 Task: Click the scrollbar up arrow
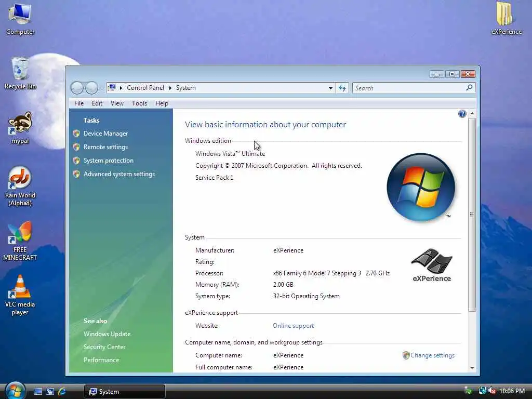[472, 114]
